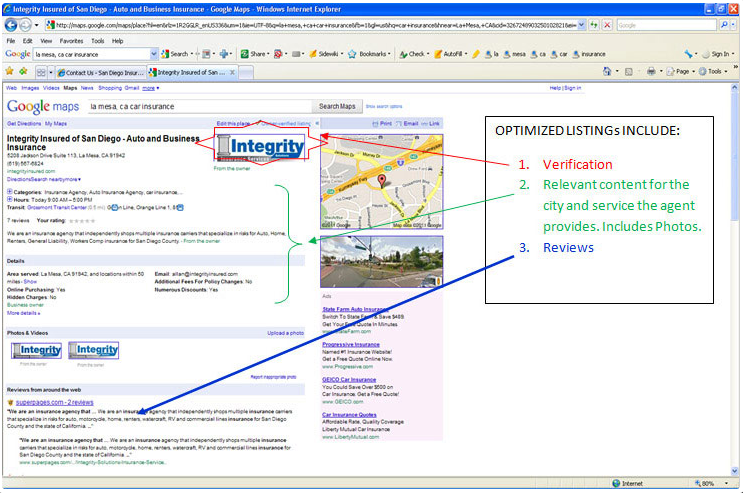Click the spell Check toolbar button
The image size is (743, 493).
coord(412,54)
